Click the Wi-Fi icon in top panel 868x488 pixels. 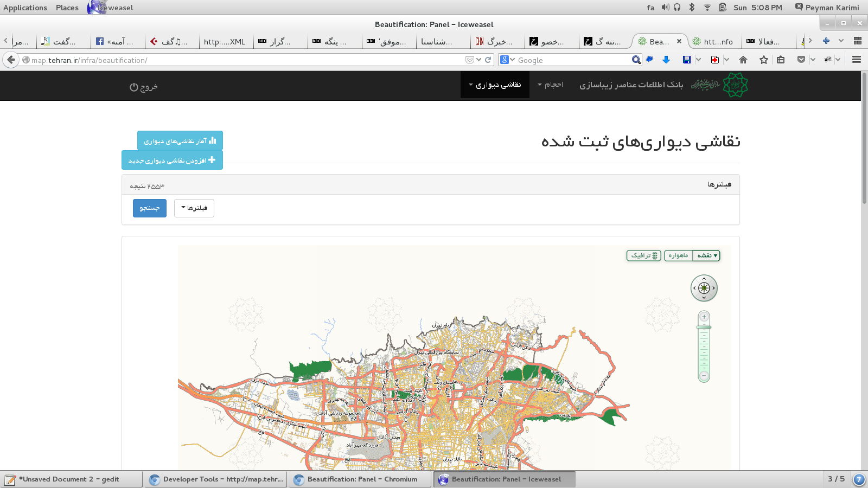click(707, 7)
